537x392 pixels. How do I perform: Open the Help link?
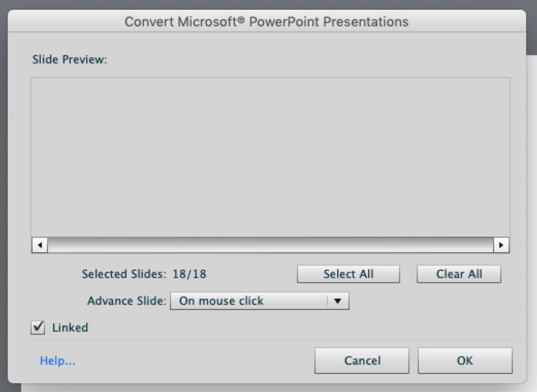pos(57,361)
